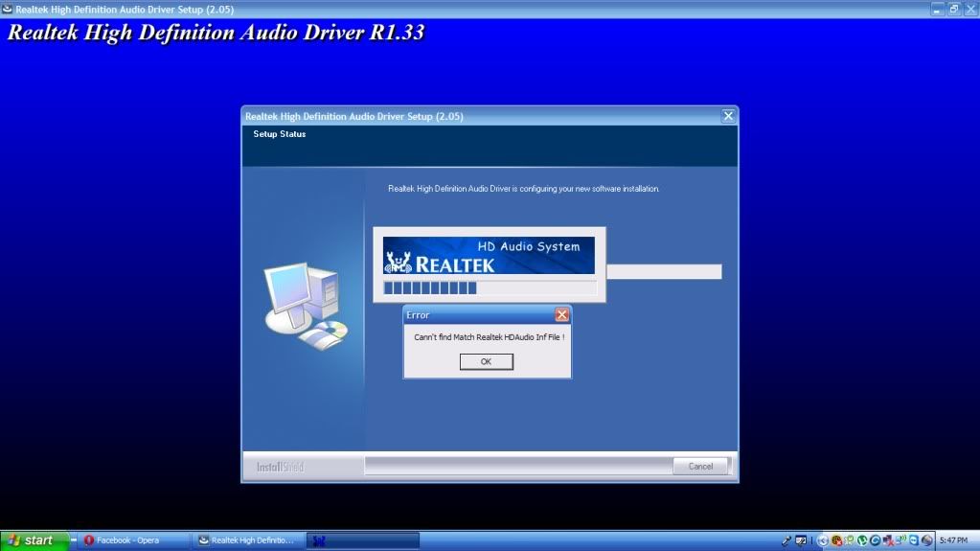Minimize the main Realtek setup window

pos(937,9)
